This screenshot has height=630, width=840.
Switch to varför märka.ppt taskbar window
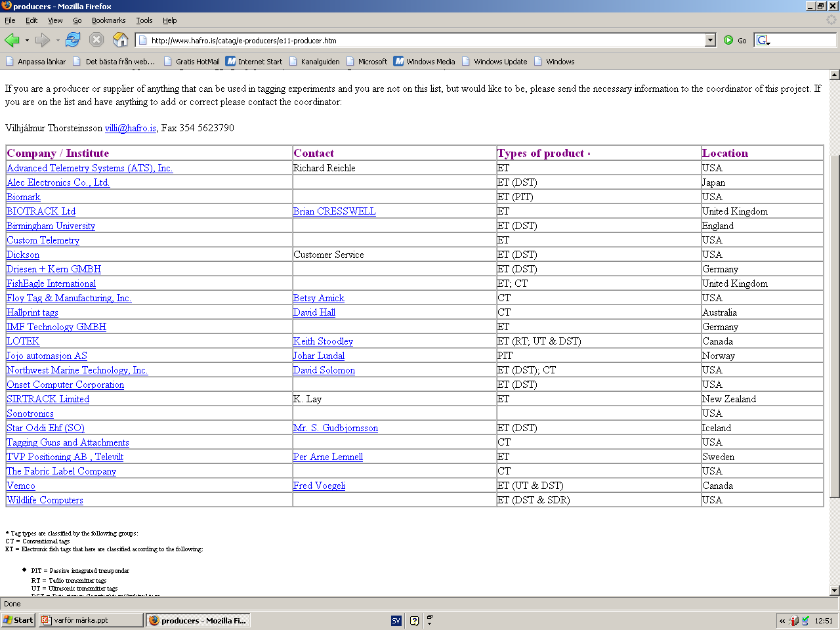(91, 620)
